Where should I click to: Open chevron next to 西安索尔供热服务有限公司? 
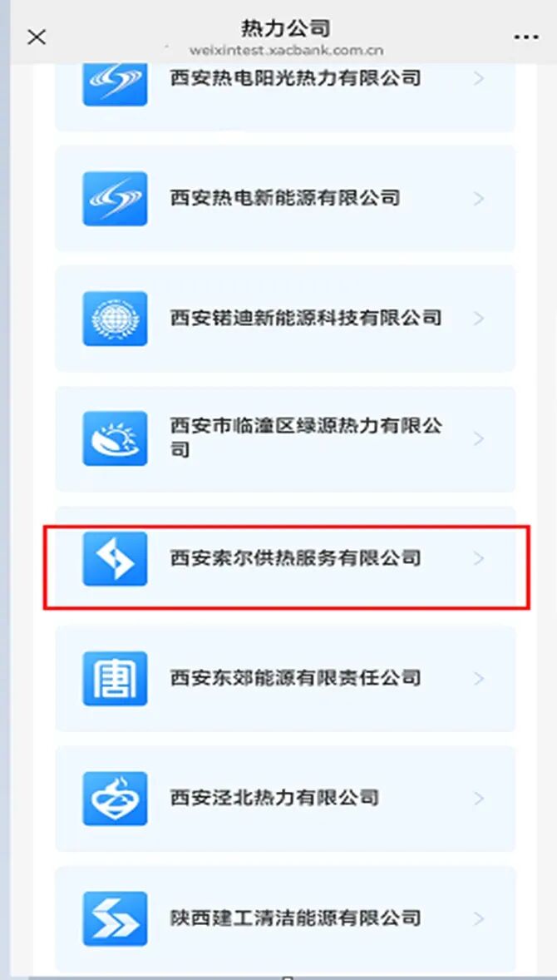pos(479,559)
